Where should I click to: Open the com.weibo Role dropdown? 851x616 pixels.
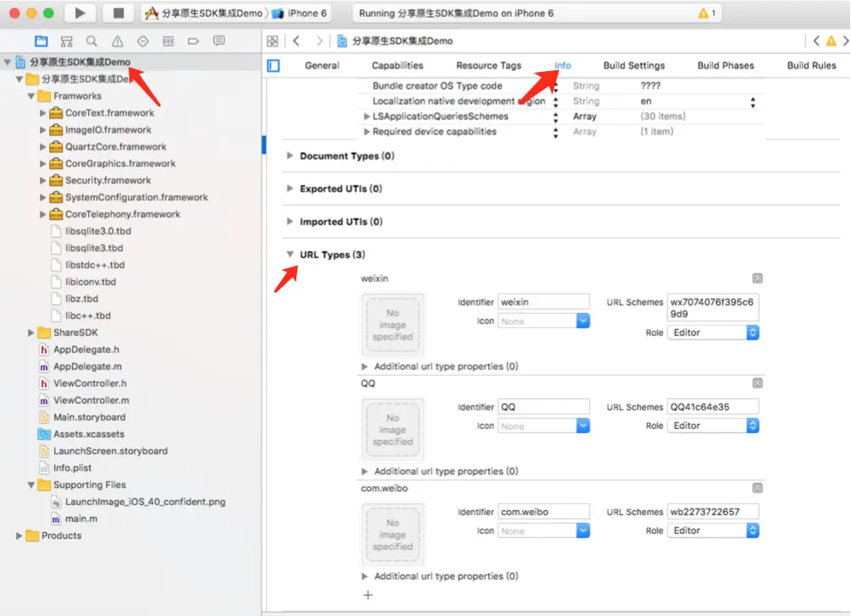tap(713, 531)
